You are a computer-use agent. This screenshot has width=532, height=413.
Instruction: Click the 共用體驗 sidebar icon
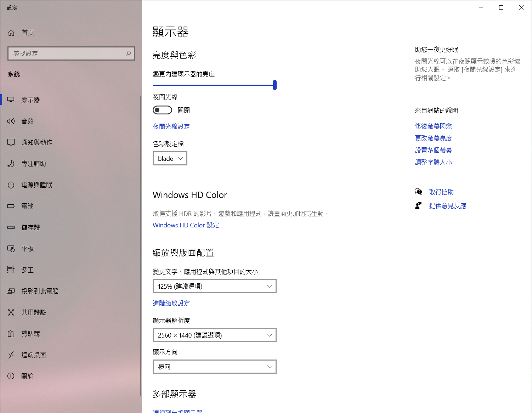(11, 312)
